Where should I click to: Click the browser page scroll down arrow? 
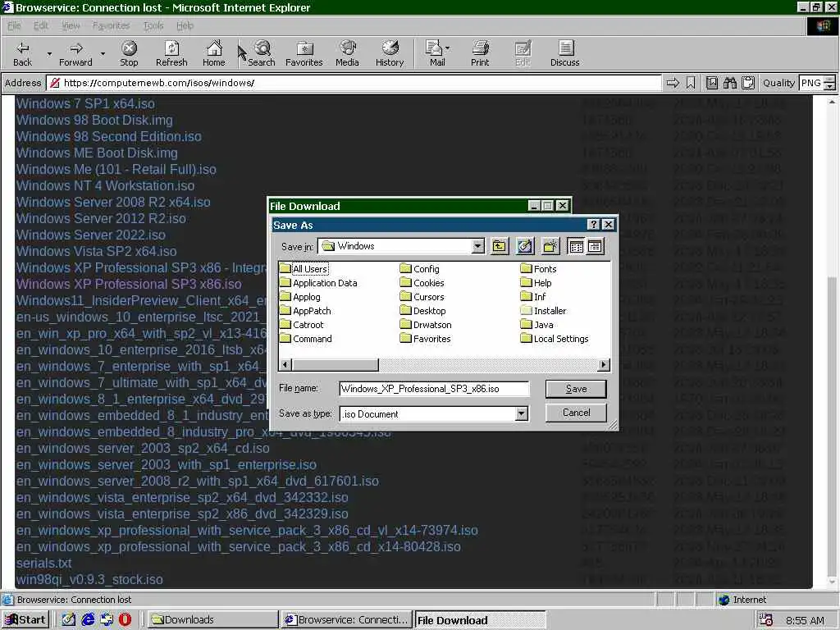832,582
